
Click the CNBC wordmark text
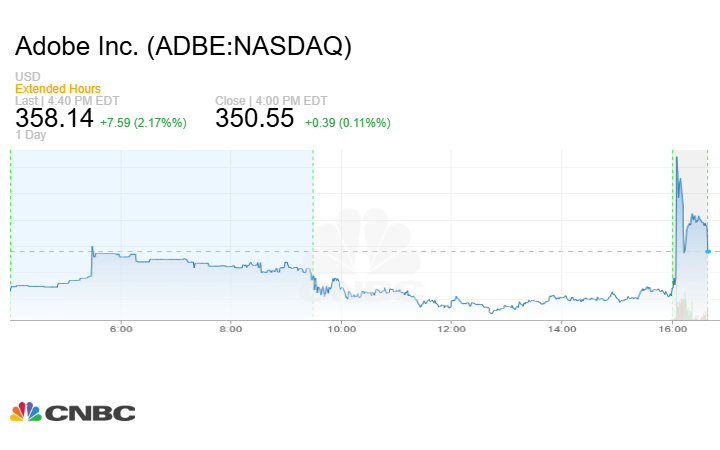point(91,412)
